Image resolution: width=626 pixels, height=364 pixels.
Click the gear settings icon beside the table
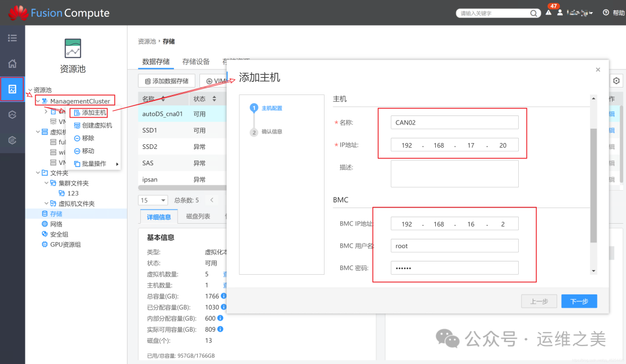coord(617,81)
